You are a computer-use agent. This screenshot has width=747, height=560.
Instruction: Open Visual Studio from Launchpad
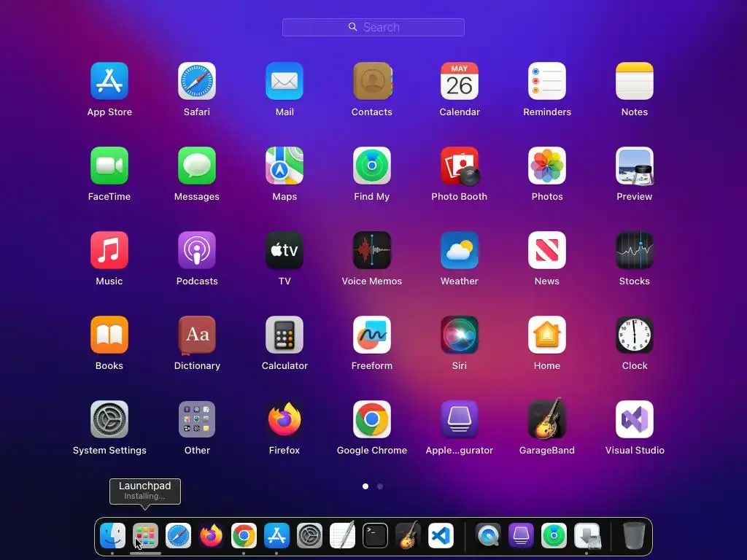tap(635, 419)
